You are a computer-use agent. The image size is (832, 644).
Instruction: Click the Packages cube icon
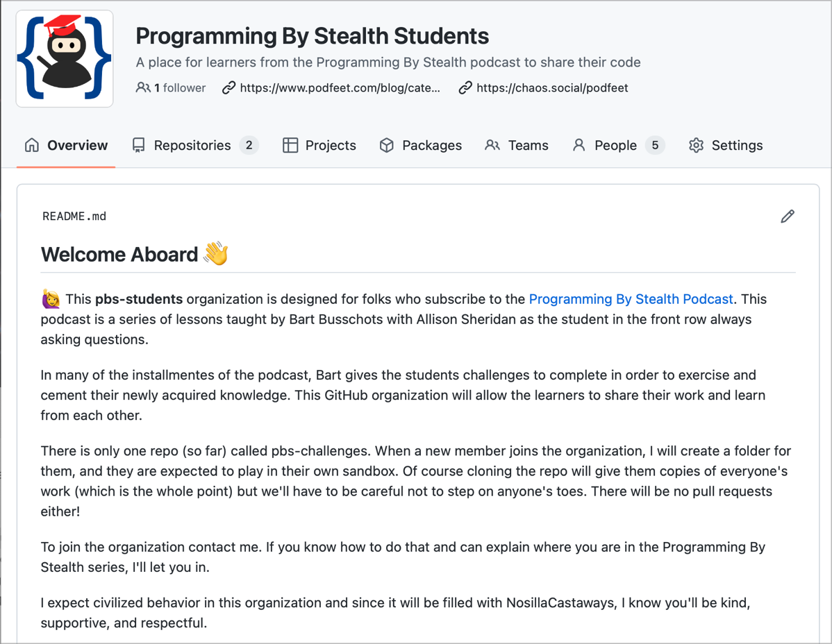(x=387, y=145)
